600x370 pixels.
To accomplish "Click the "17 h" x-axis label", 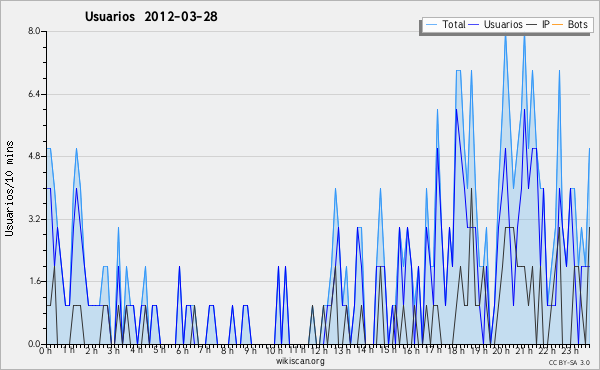I will [x=433, y=350].
